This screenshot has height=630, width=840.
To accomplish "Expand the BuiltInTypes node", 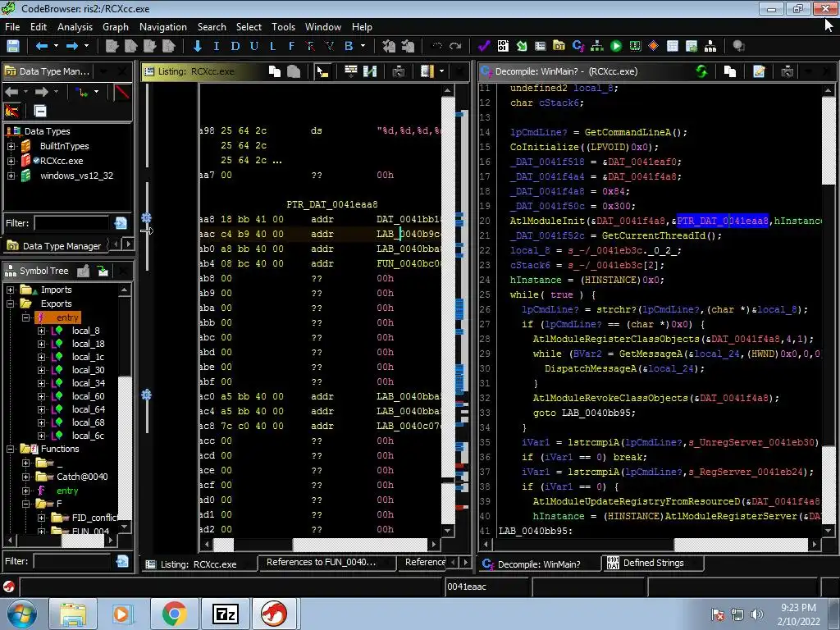I will point(11,146).
